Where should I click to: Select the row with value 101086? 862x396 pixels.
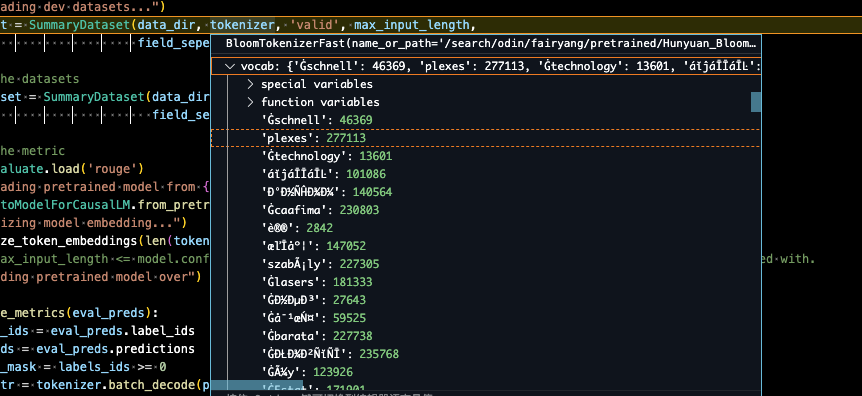(x=486, y=174)
